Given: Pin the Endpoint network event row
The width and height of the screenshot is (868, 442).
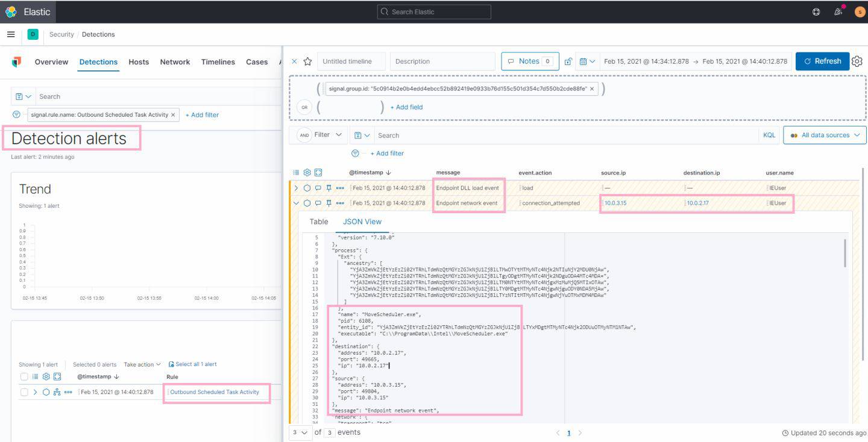Looking at the screenshot, I should click(x=327, y=204).
